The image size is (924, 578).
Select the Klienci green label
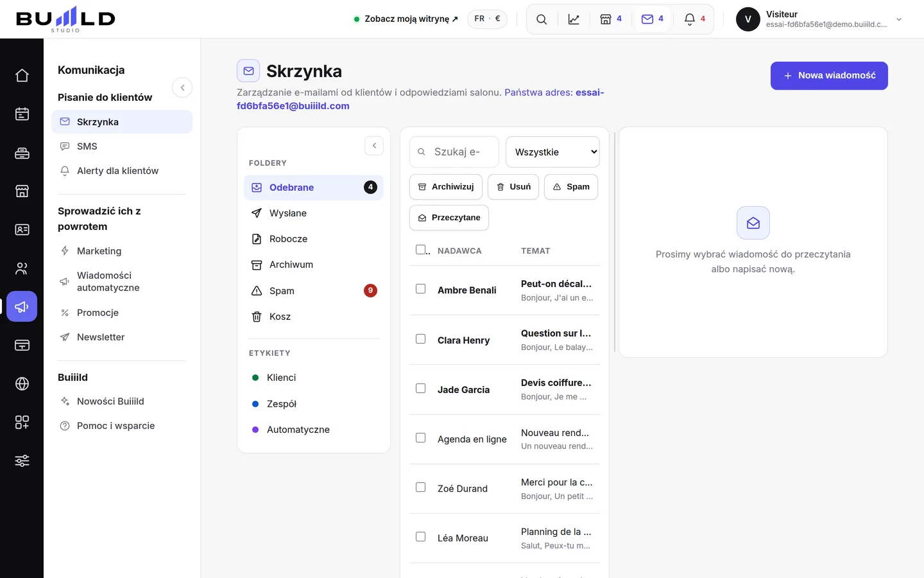(x=281, y=378)
